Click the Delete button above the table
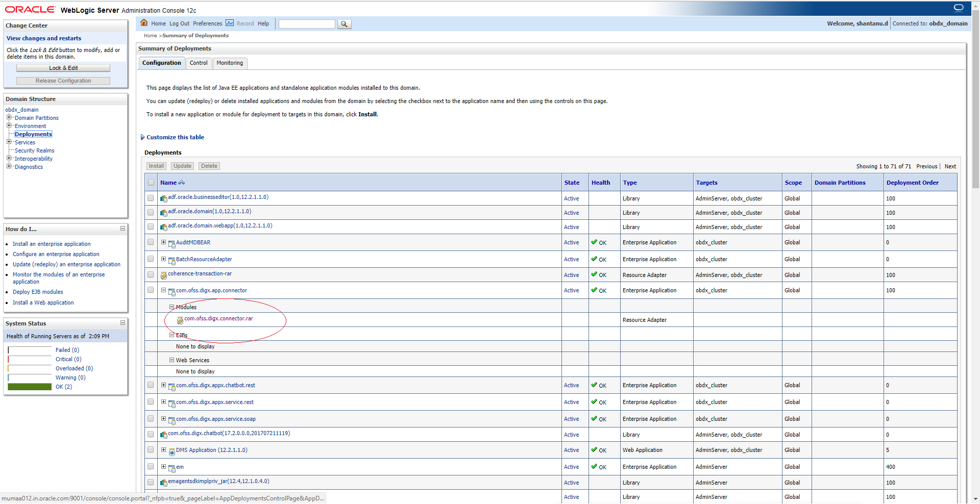980x504 pixels. (209, 166)
